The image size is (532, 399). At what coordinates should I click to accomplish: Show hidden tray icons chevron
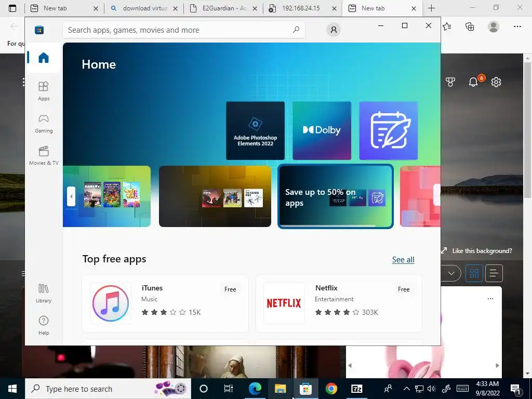pyautogui.click(x=406, y=389)
